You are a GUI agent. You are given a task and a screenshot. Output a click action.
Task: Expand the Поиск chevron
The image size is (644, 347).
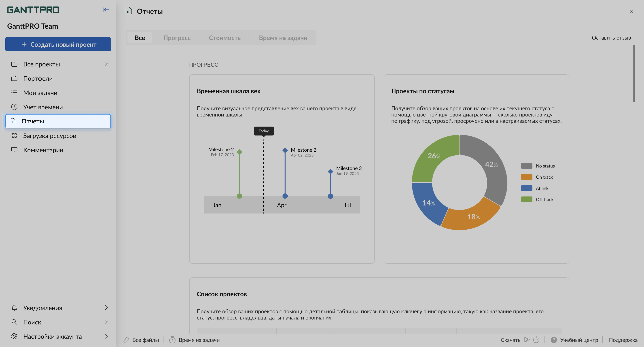106,322
